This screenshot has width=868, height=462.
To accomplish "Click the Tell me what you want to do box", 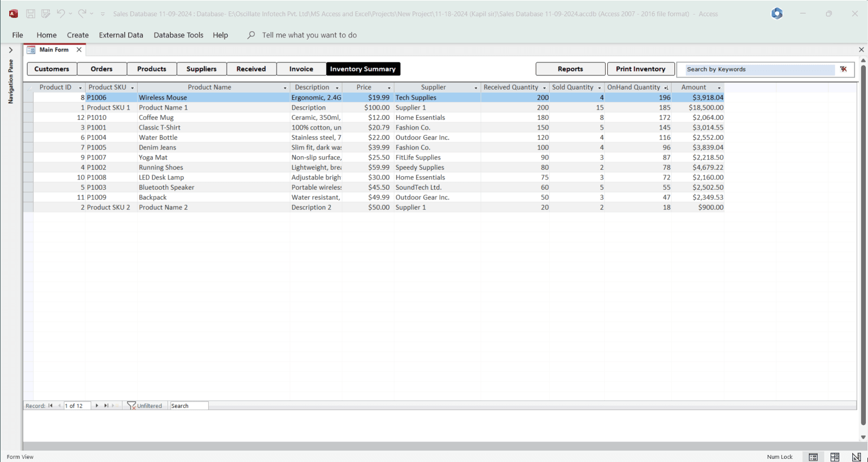I will pos(310,35).
